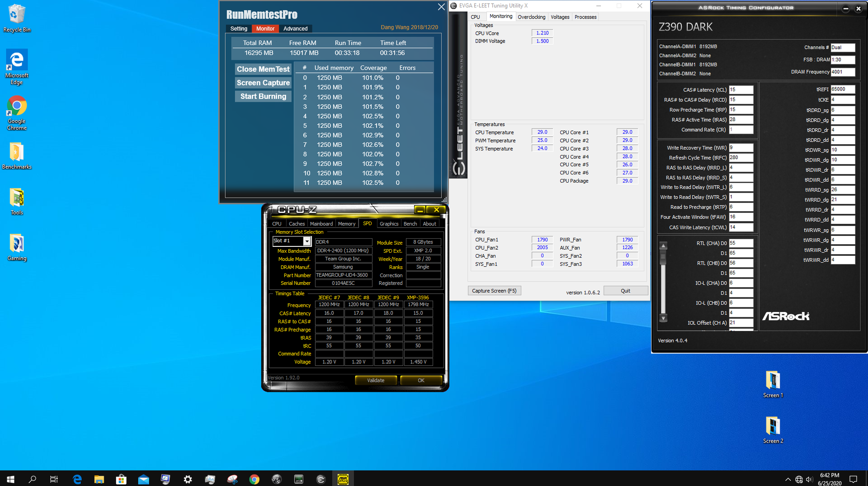Click the tWRRD_sg value field
The width and height of the screenshot is (868, 486).
[x=843, y=190]
